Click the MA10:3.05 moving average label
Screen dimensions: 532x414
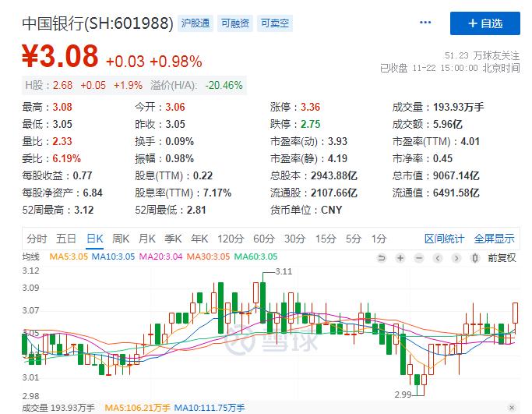tap(113, 257)
